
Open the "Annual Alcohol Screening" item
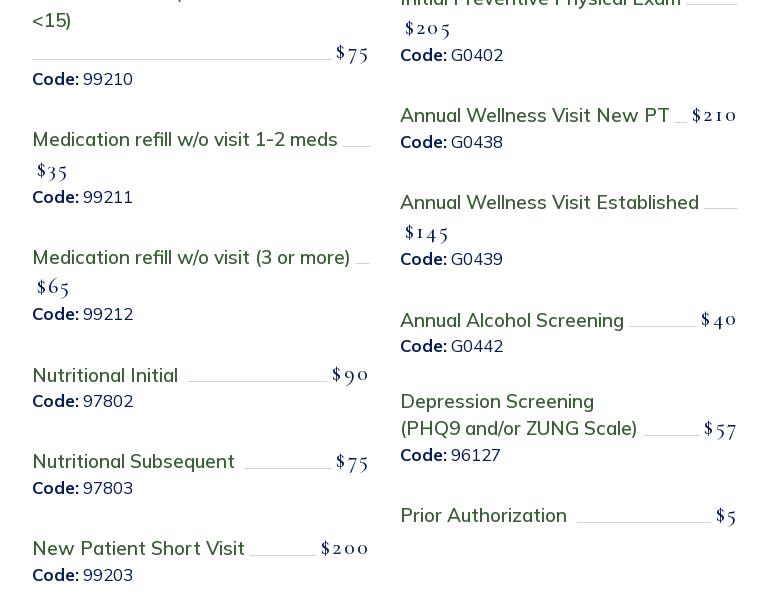[x=511, y=321]
